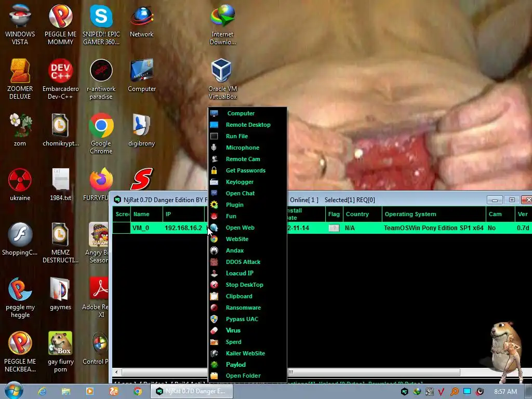This screenshot has height=399, width=532.
Task: Open the ukraine radiation-symbol icon
Action: pyautogui.click(x=20, y=184)
